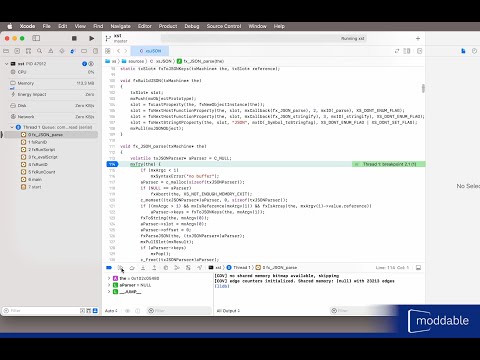Open the Issue navigator tab
The image size is (480, 360).
click(x=51, y=51)
